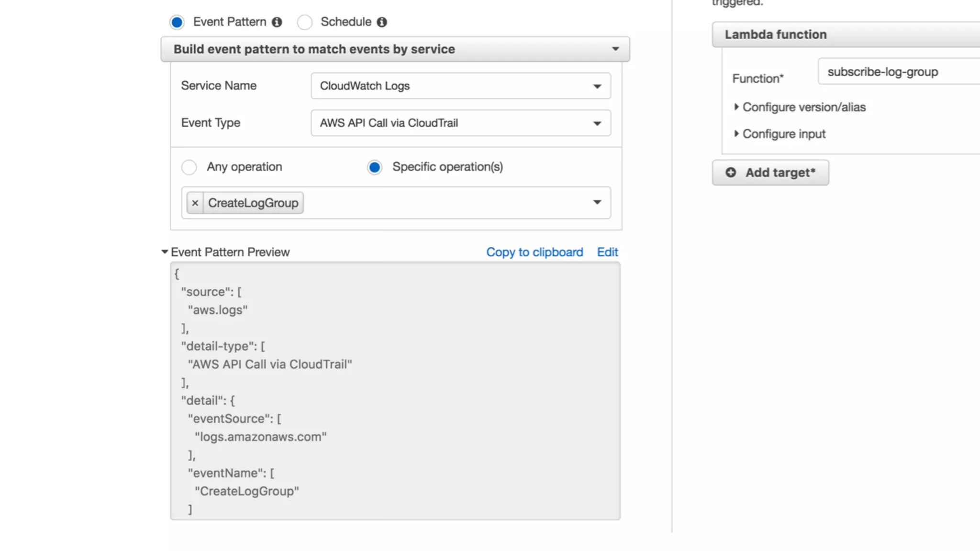Viewport: 980px width, 551px height.
Task: Expand Configure version/alias section
Action: click(803, 107)
